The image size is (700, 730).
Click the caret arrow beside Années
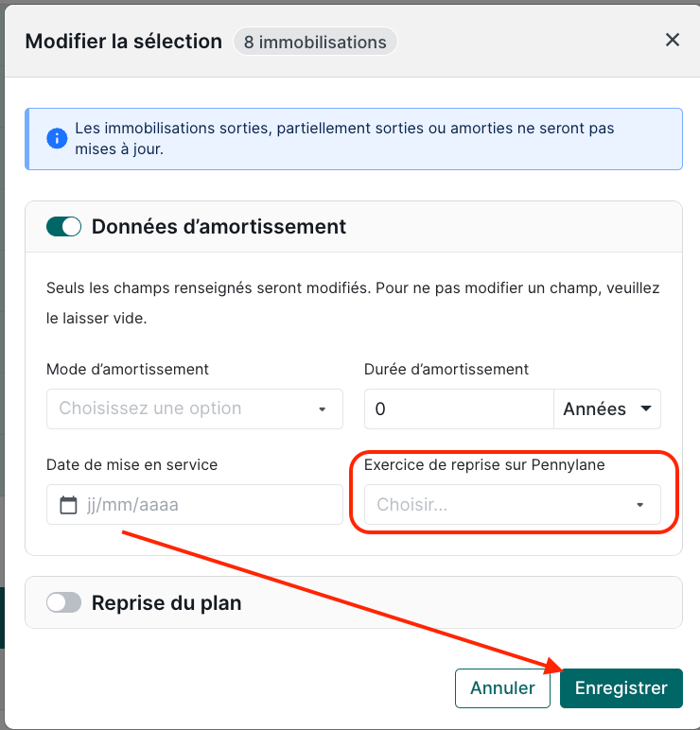(646, 409)
